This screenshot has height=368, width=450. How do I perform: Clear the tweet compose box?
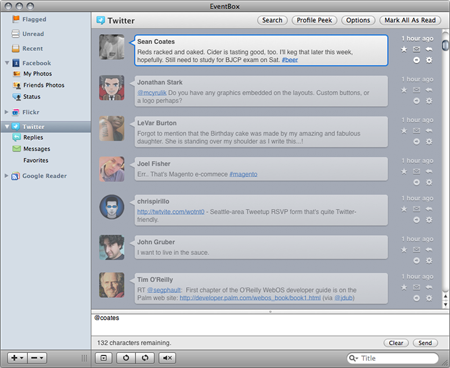pyautogui.click(x=396, y=343)
